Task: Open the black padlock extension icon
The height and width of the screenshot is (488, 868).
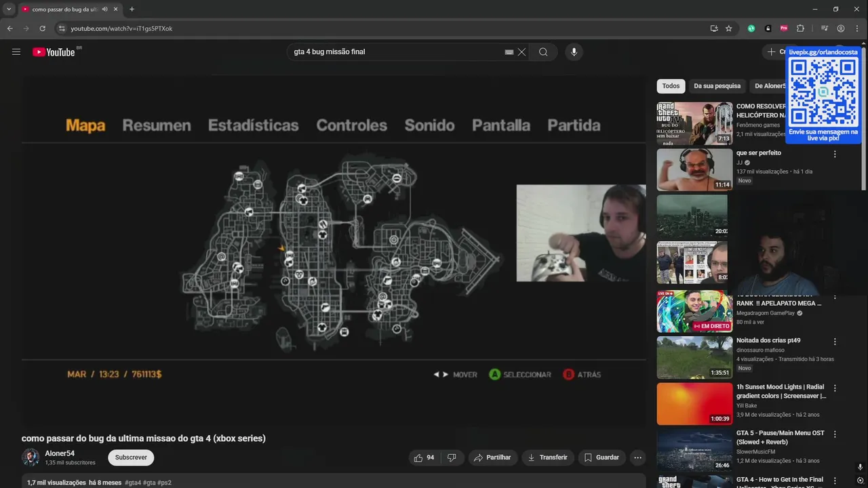Action: tap(768, 28)
